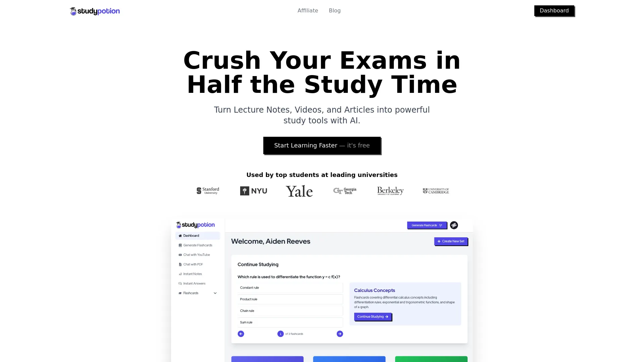Screen dimensions: 644x362
Task: Click the Instant Answers sidebar icon
Action: pos(180,283)
